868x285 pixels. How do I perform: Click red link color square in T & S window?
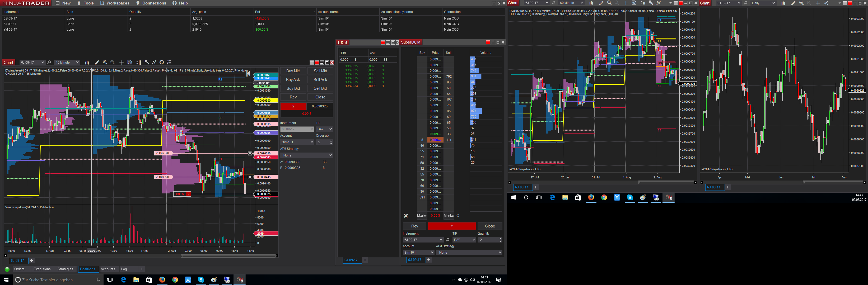click(382, 42)
